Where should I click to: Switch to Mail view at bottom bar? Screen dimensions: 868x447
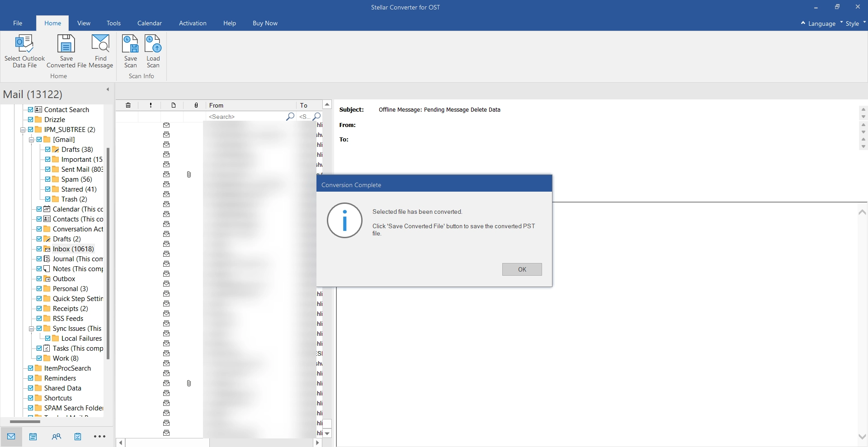[11, 437]
